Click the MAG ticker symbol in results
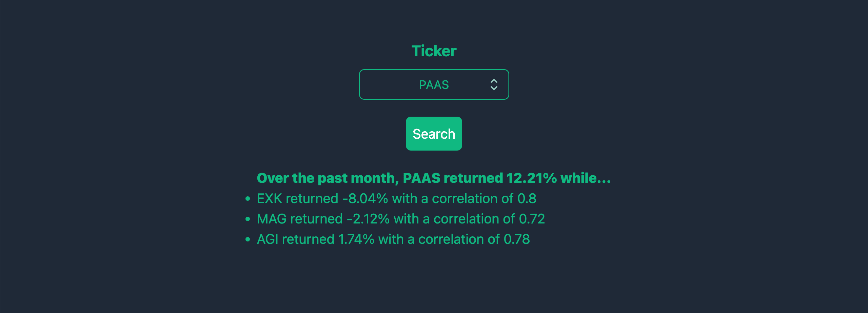The width and height of the screenshot is (868, 313). click(x=272, y=219)
